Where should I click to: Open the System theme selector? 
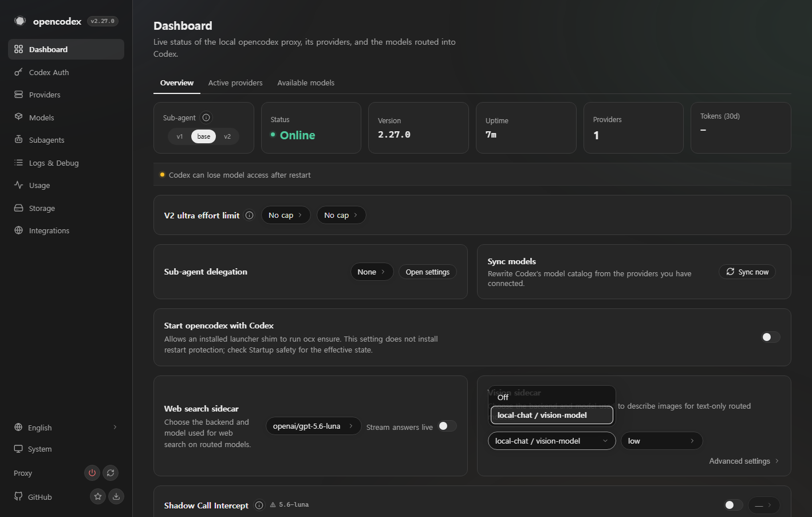pyautogui.click(x=66, y=449)
